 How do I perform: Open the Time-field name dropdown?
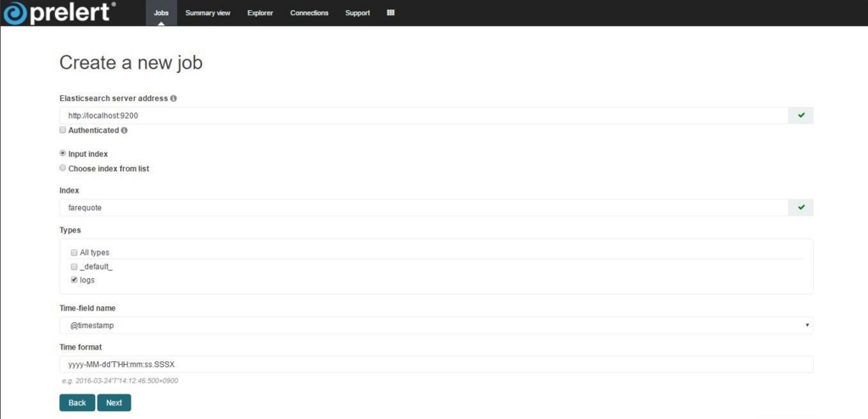(x=437, y=326)
